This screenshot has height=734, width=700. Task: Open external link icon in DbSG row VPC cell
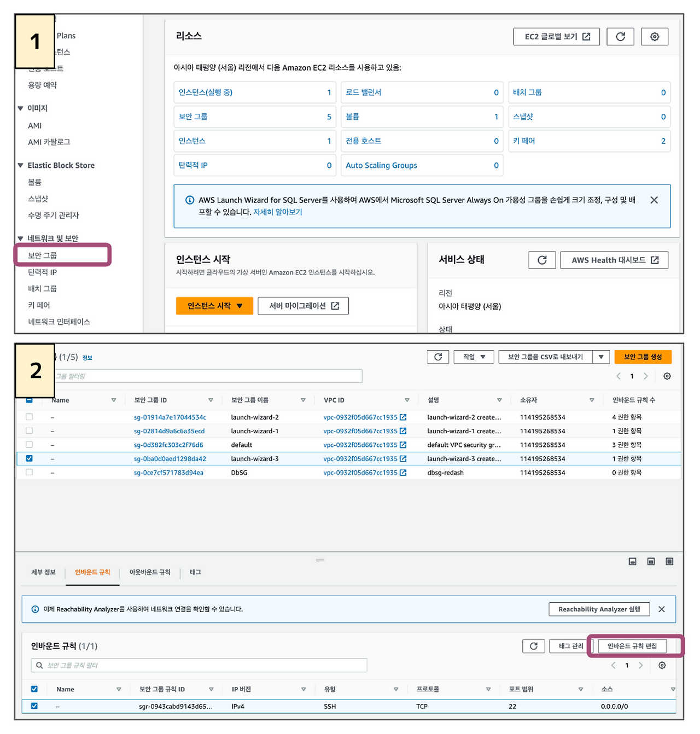(403, 473)
